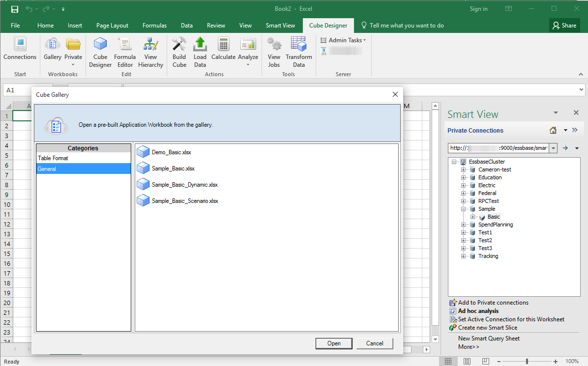
Task: Open the Analyze action
Action: coord(248,51)
